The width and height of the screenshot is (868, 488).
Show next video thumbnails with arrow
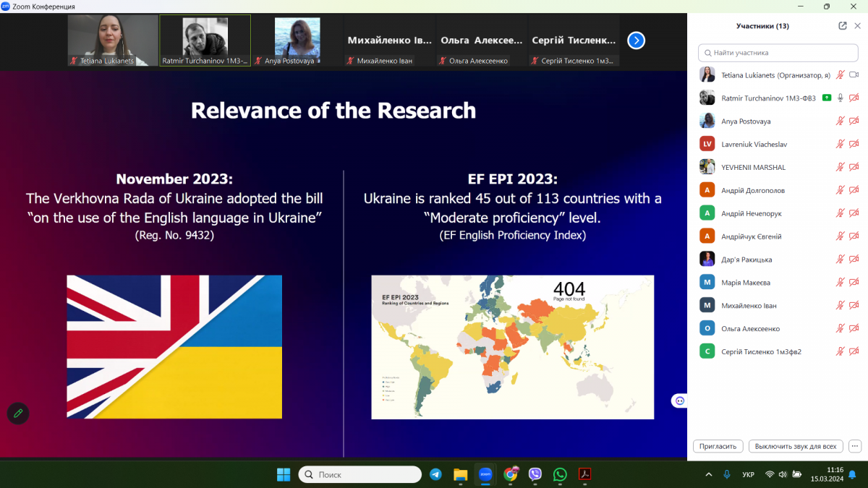(x=636, y=40)
